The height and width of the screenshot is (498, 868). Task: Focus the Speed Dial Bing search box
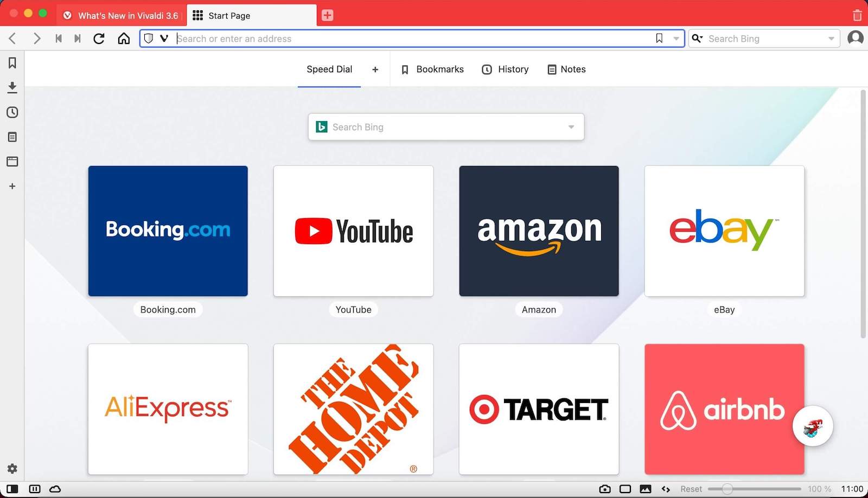tap(446, 127)
